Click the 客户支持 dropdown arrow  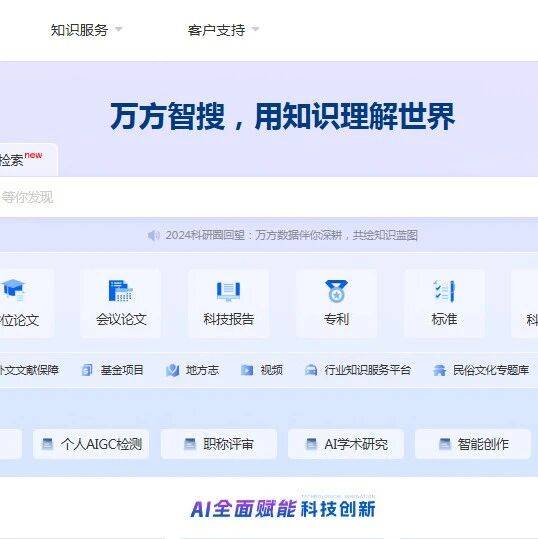(x=255, y=29)
